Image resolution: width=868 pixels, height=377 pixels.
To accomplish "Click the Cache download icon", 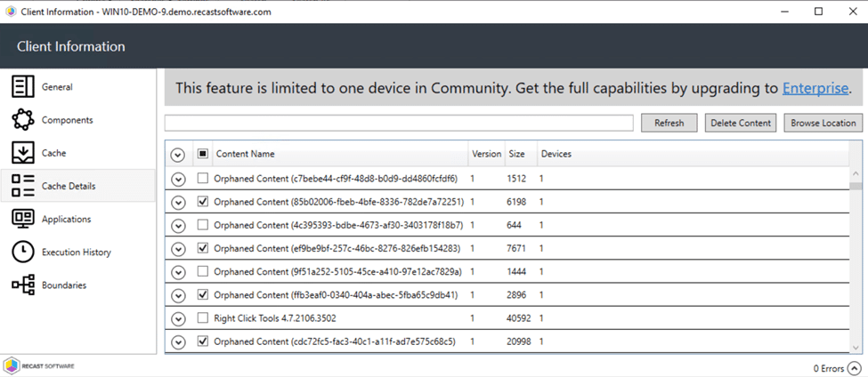I will (22, 153).
